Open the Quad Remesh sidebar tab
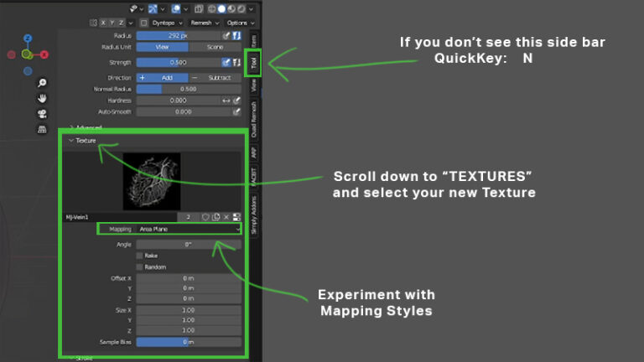 click(254, 120)
